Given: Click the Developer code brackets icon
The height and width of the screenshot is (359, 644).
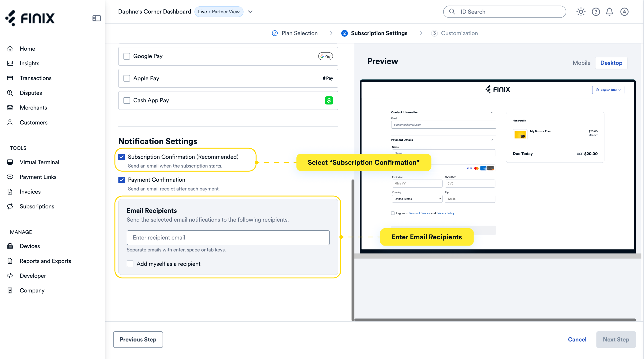Looking at the screenshot, I should point(10,276).
